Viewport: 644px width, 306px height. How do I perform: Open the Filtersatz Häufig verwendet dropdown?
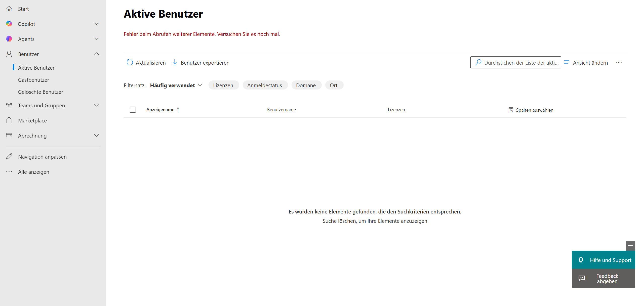point(176,85)
